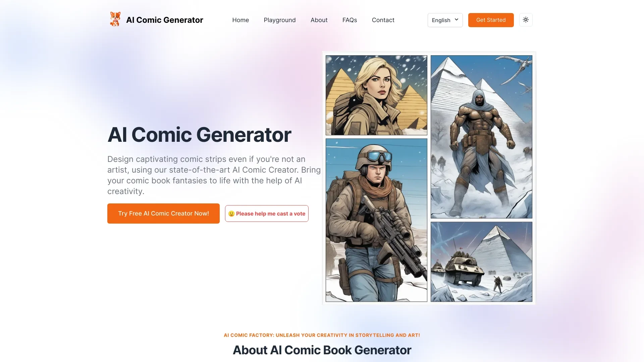Click the Contact navigation link

[x=383, y=20]
